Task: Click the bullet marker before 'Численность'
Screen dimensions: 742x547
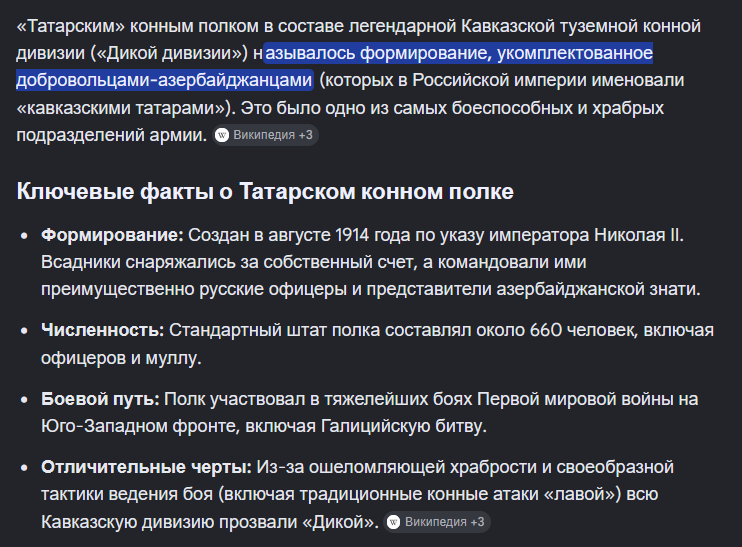Action: click(25, 331)
